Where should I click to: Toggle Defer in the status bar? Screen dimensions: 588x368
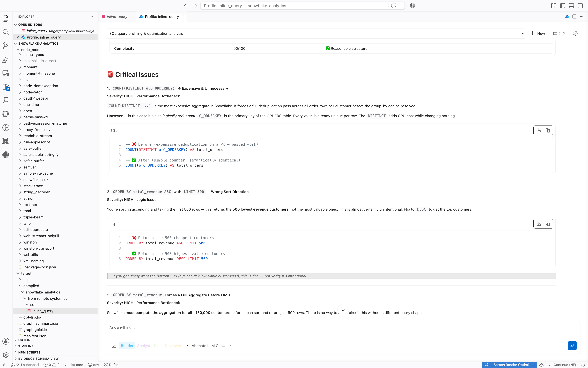111,365
